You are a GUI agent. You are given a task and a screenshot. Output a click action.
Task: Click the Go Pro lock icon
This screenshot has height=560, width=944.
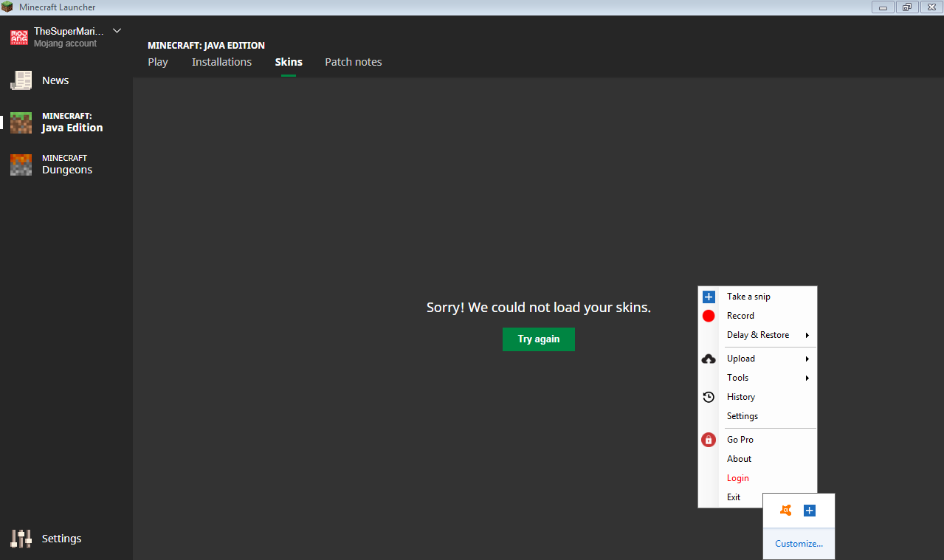pos(709,440)
